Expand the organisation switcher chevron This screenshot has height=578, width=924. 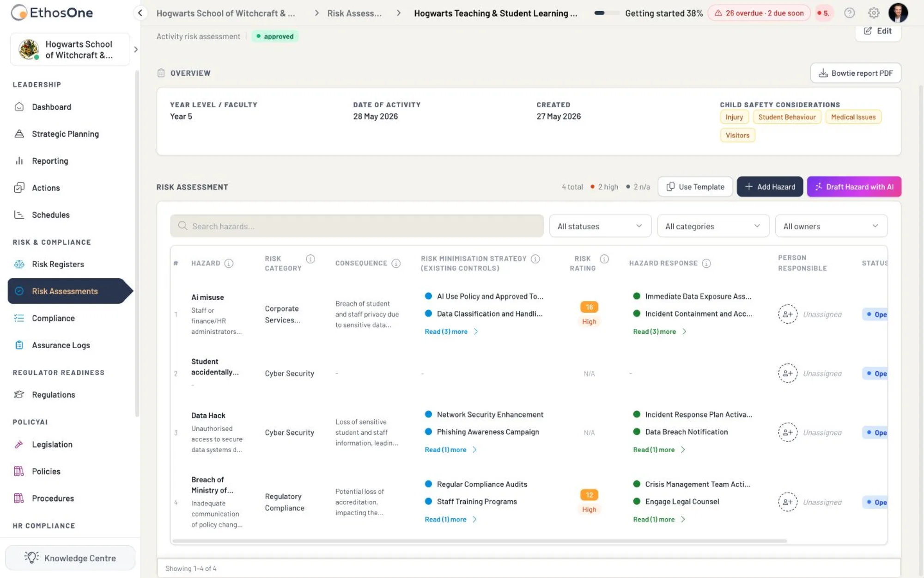point(135,49)
